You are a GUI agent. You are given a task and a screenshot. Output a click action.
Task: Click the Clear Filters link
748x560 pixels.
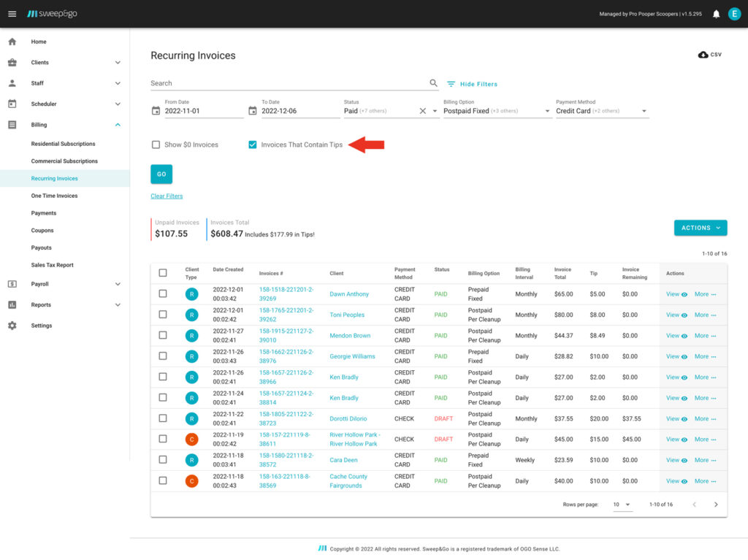[167, 196]
